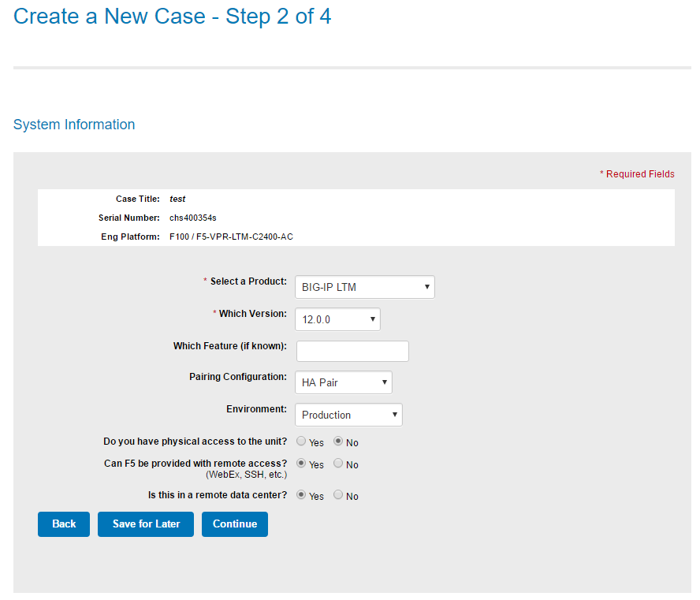Click Eng Platform value F100 / F5-VPR-LTM-C2400-AC
The image size is (700, 600).
point(231,237)
